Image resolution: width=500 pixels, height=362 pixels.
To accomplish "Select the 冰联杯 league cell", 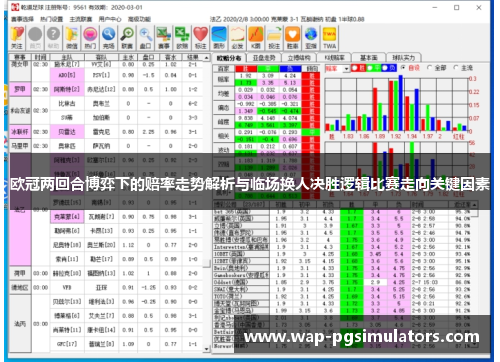I will point(20,132).
